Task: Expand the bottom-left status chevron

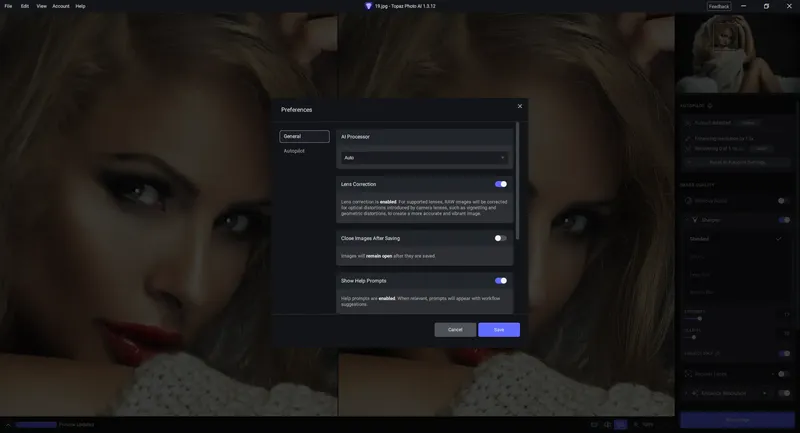Action: 8,424
